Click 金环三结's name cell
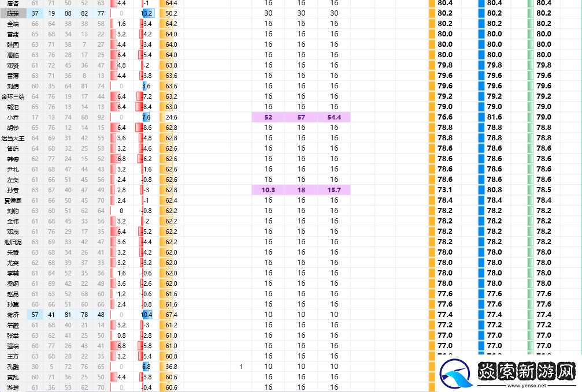582x392 pixels. [x=13, y=96]
